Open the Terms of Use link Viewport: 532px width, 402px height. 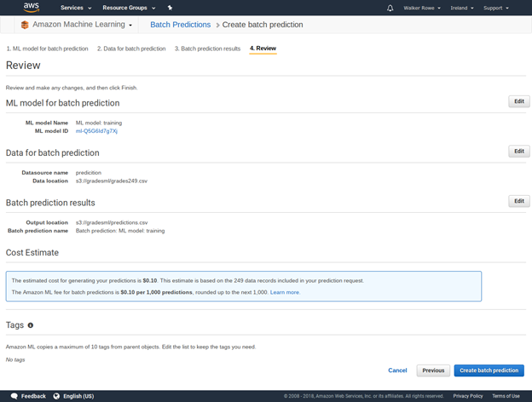[x=506, y=396]
